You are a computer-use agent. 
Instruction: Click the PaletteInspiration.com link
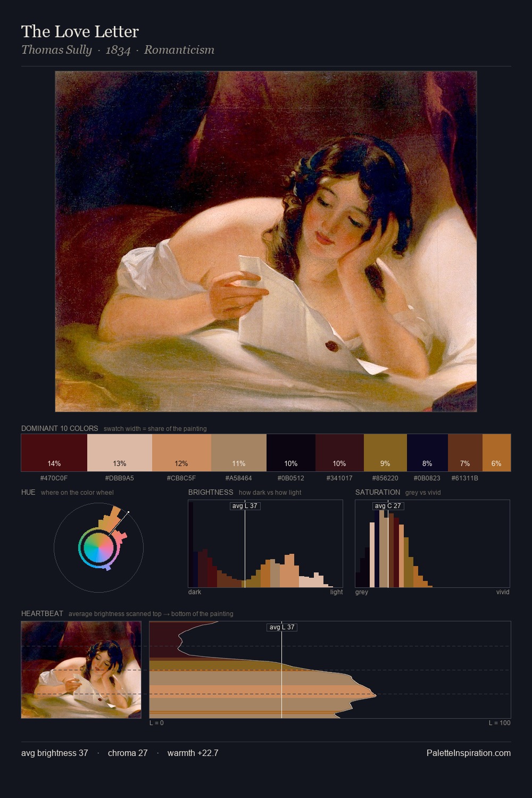[x=469, y=753]
